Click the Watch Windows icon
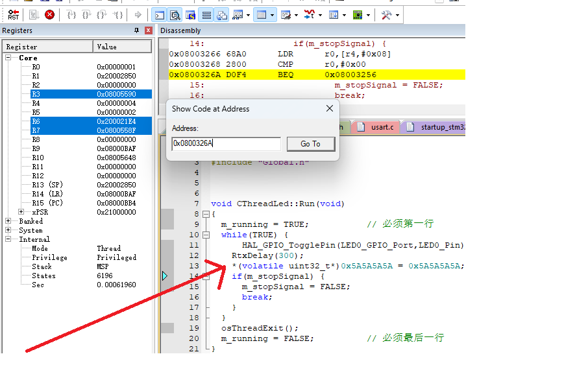This screenshot has height=365, width=588. pos(238,15)
